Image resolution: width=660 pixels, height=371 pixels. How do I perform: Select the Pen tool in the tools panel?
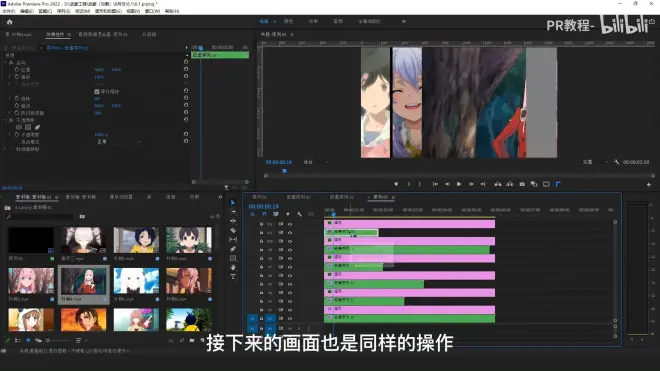point(233,249)
